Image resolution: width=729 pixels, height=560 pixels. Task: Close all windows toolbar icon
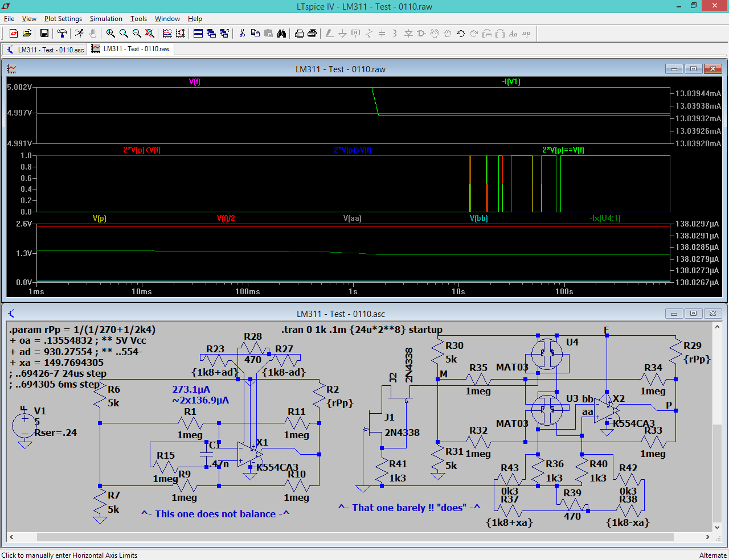(224, 34)
